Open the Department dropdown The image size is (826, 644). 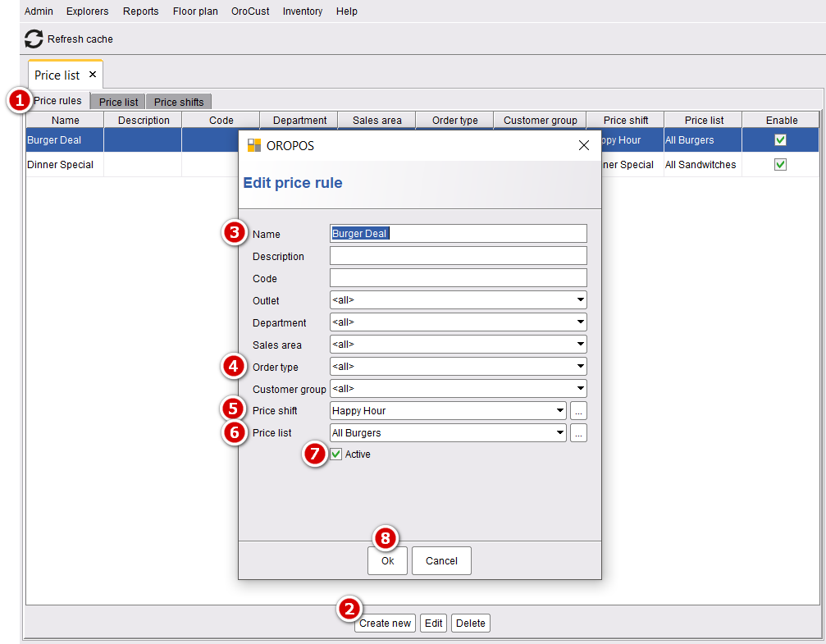click(x=459, y=322)
